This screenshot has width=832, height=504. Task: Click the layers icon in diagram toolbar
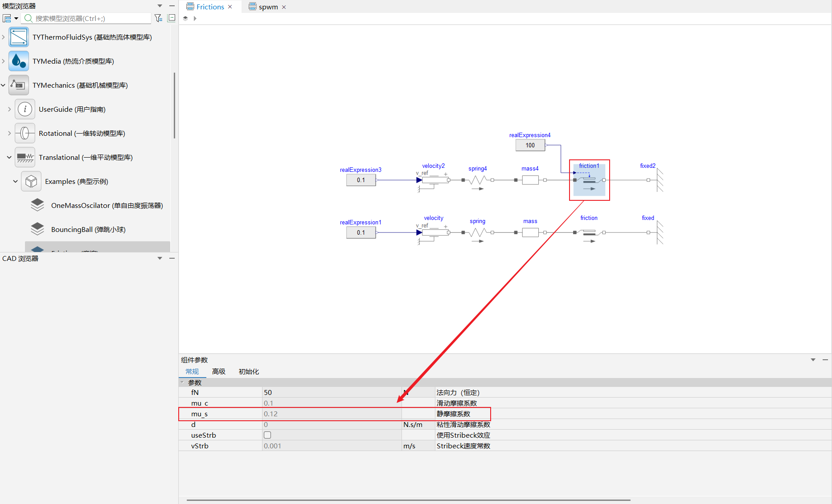(x=185, y=18)
